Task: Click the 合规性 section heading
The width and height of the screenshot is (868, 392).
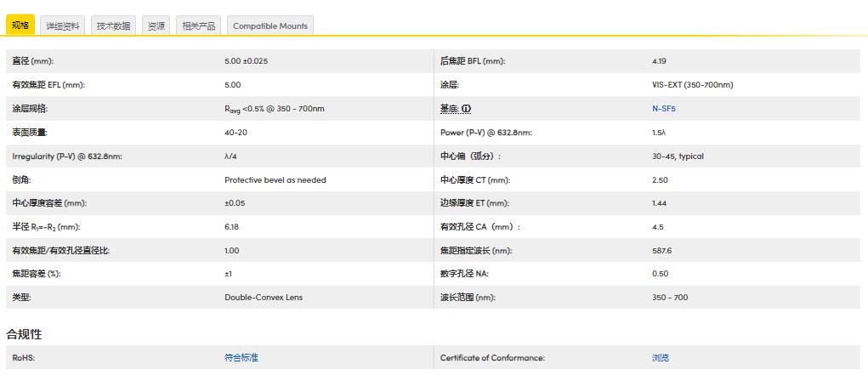Action: tap(24, 334)
